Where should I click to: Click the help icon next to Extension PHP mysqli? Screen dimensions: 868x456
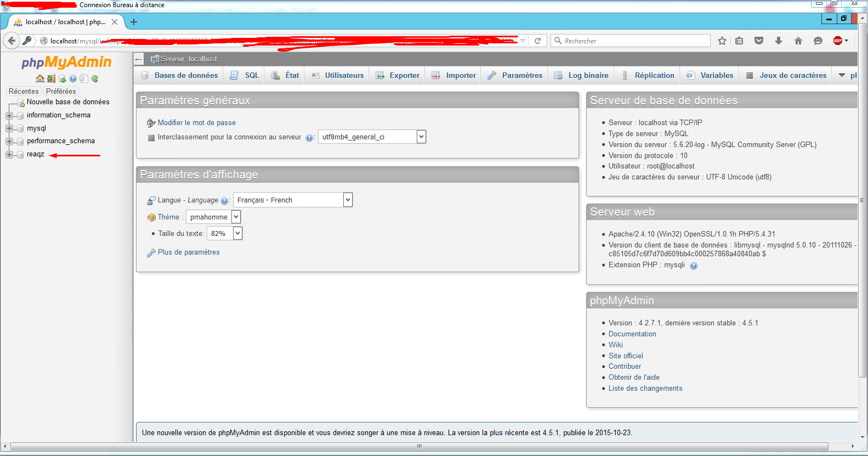point(694,266)
